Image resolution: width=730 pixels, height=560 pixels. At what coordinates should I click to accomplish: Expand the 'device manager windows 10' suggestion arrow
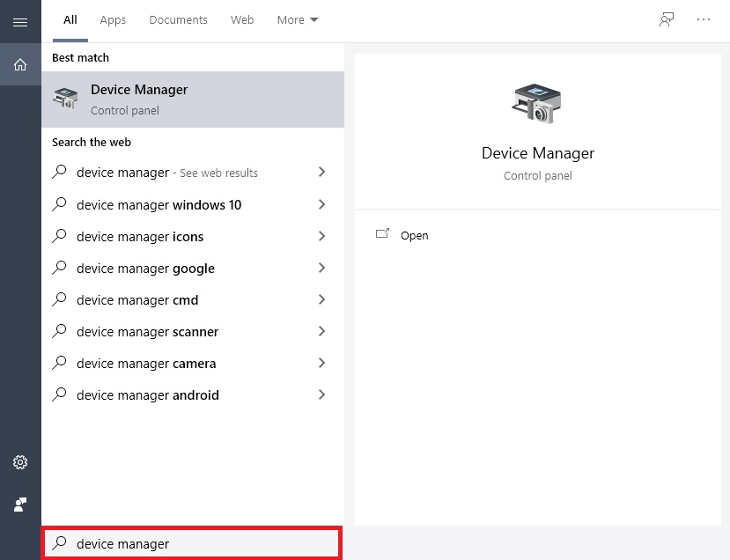(x=321, y=204)
